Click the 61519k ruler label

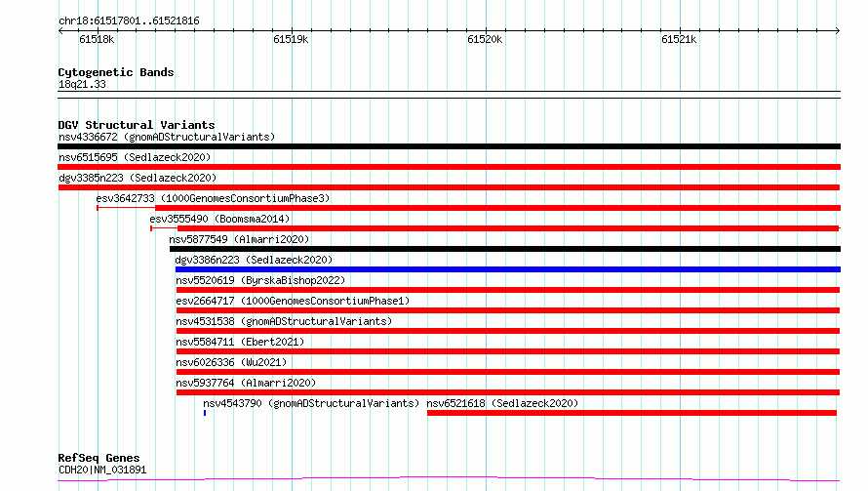point(291,39)
